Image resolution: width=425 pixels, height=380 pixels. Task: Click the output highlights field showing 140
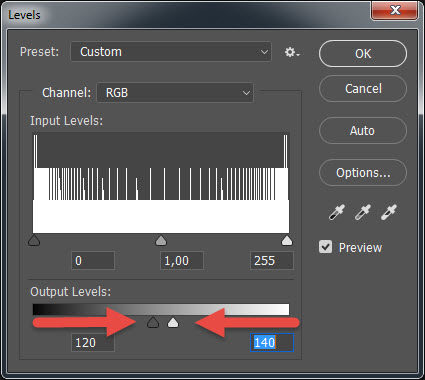click(x=272, y=342)
